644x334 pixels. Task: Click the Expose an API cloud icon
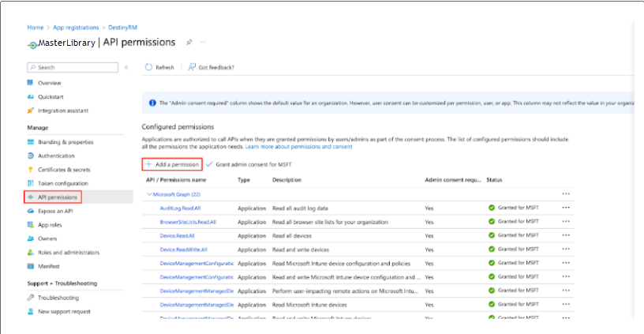tap(31, 211)
